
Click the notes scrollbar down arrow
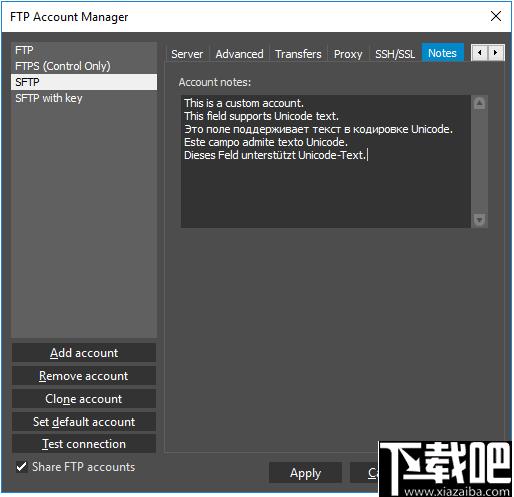pyautogui.click(x=479, y=220)
